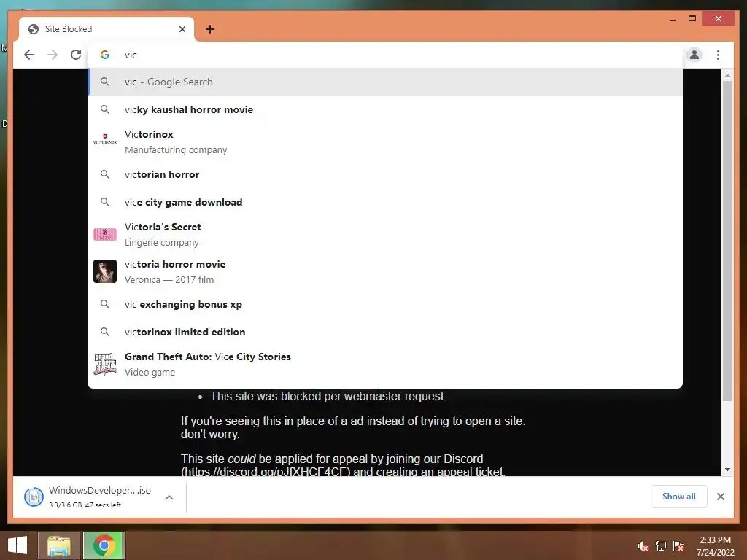
Task: Choose 'vic - Google Search' suggestion
Action: pos(385,82)
